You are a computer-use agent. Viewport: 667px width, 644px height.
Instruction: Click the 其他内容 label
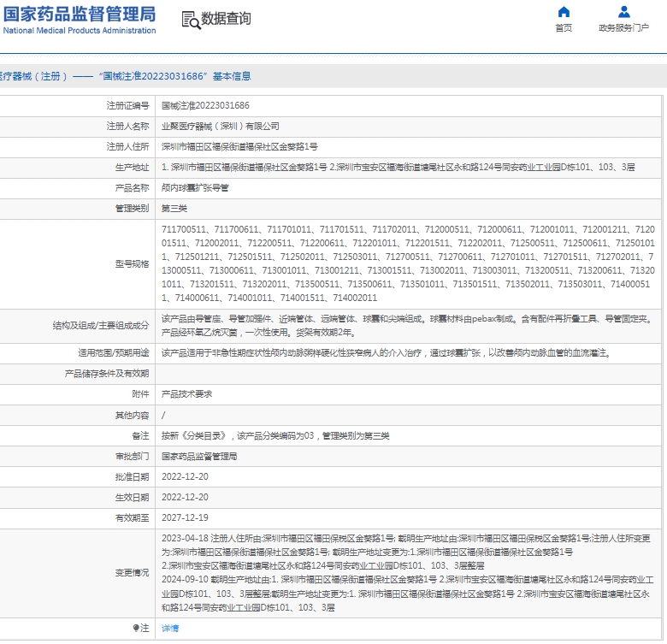click(x=132, y=415)
